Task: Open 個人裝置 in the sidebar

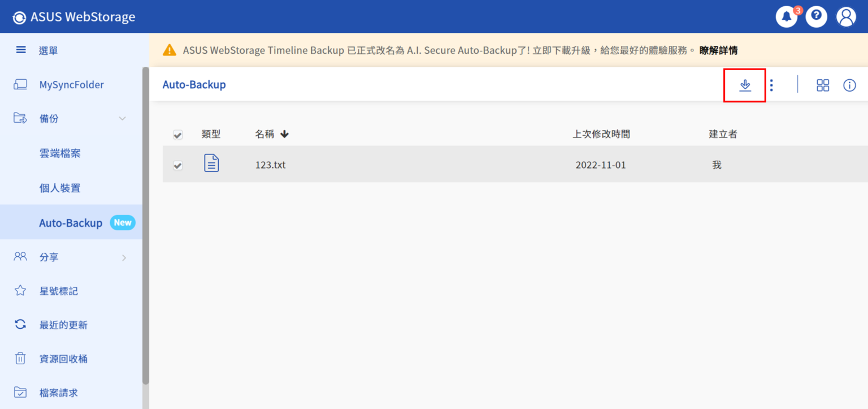Action: tap(60, 188)
